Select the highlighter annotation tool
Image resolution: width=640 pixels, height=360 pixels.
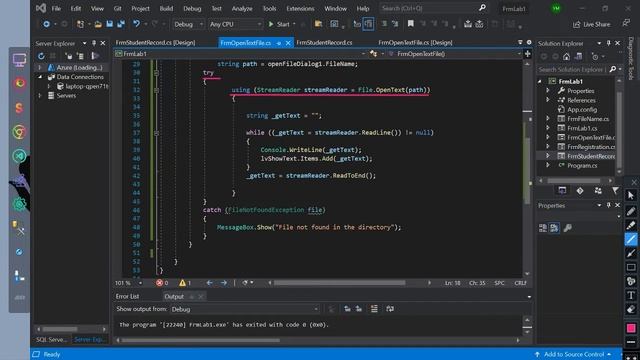pyautogui.click(x=631, y=225)
